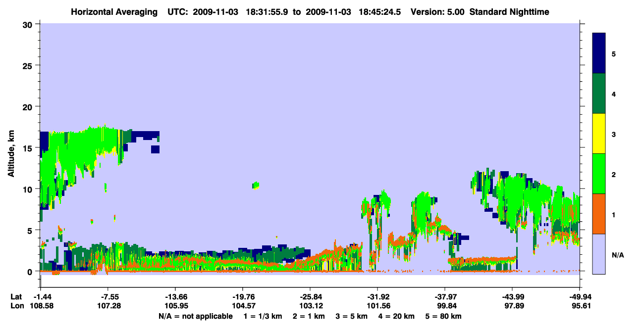
Task: Click latitude value -43.99
Action: pos(512,296)
